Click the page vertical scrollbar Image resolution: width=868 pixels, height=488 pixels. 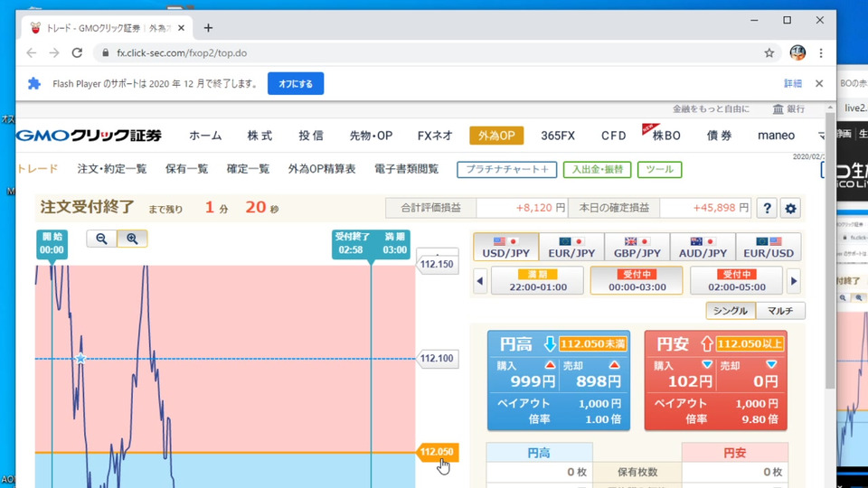(830, 249)
